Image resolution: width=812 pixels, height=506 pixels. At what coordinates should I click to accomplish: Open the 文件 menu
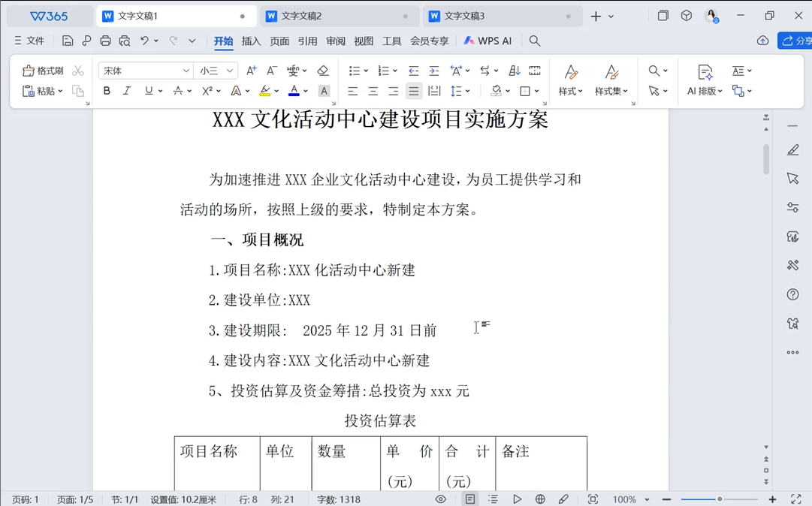coord(29,41)
